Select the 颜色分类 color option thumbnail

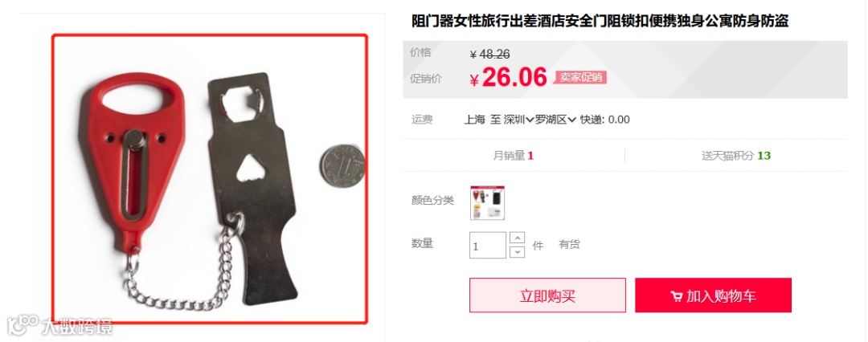tap(488, 202)
